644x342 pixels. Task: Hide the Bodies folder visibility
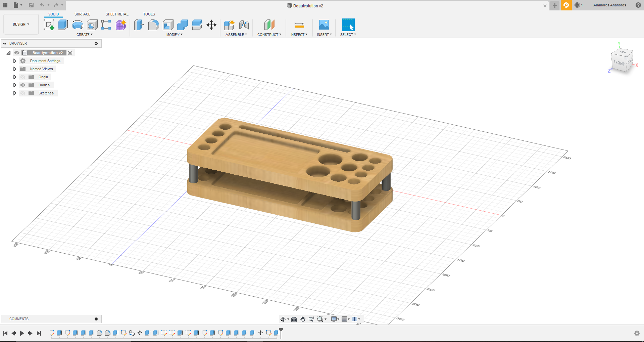pos(22,85)
